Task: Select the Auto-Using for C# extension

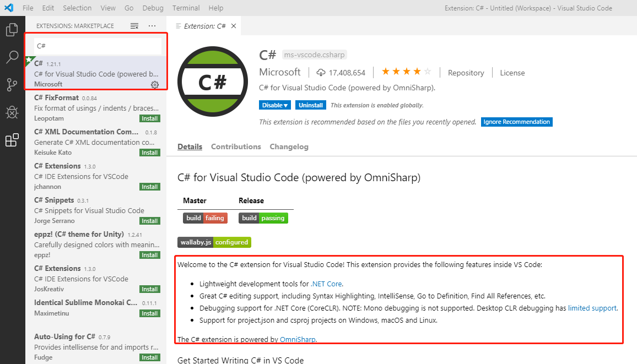Action: pos(96,346)
